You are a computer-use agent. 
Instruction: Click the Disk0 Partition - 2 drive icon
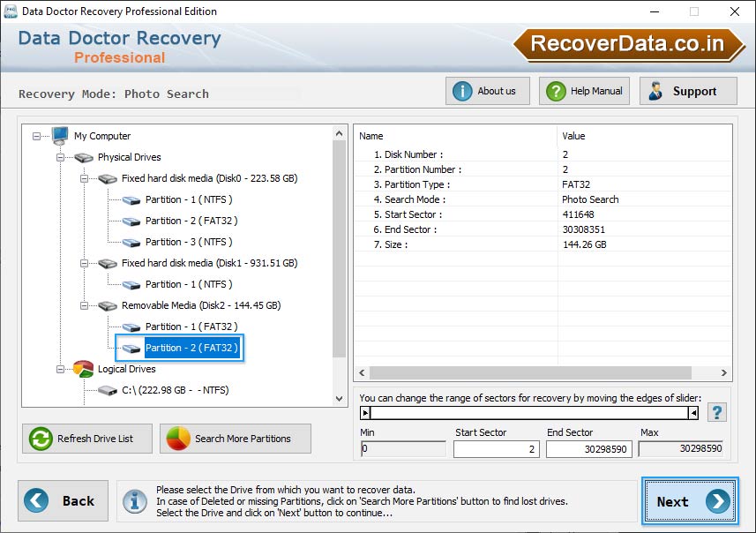point(131,221)
